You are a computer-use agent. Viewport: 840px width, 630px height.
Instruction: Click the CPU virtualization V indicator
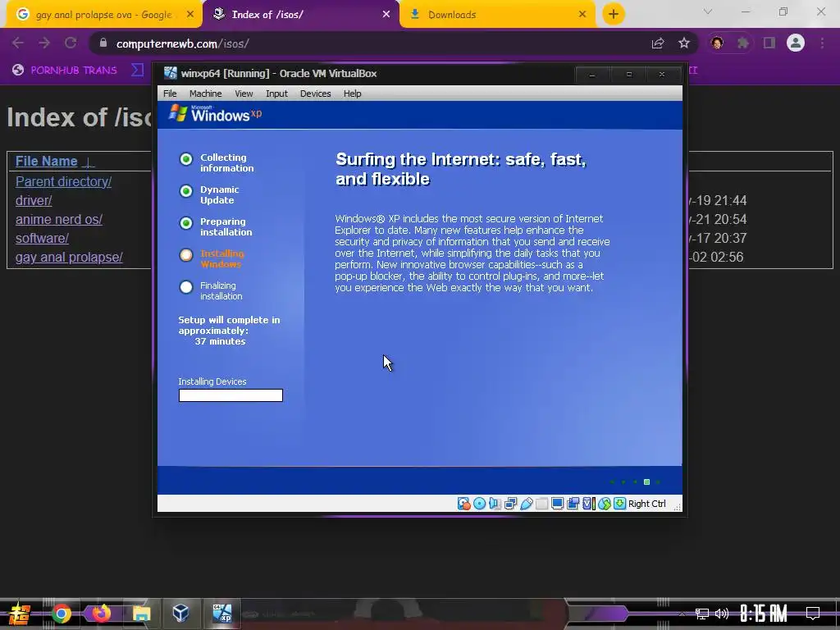(x=589, y=504)
